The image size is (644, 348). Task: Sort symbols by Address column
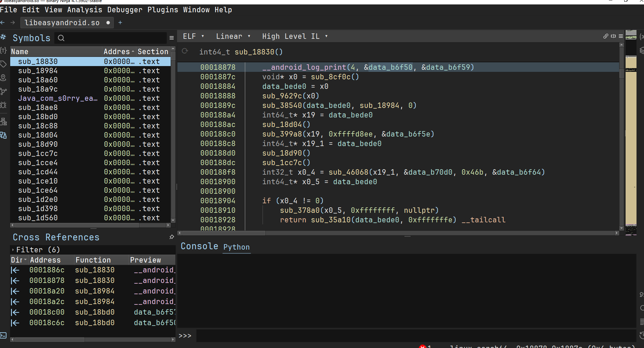119,52
